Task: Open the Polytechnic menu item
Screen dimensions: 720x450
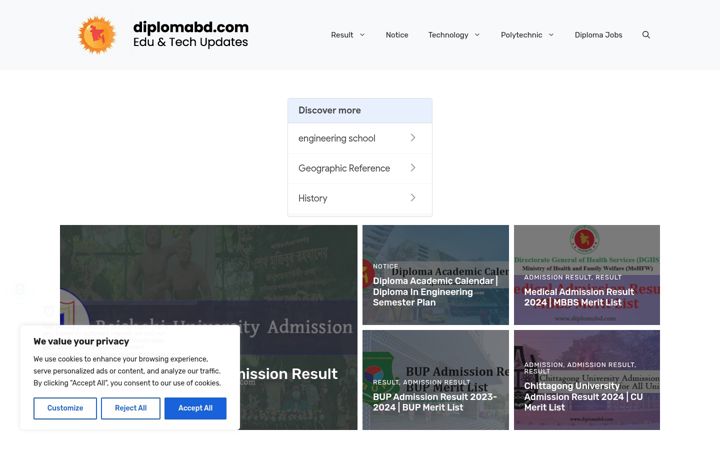Action: (521, 35)
